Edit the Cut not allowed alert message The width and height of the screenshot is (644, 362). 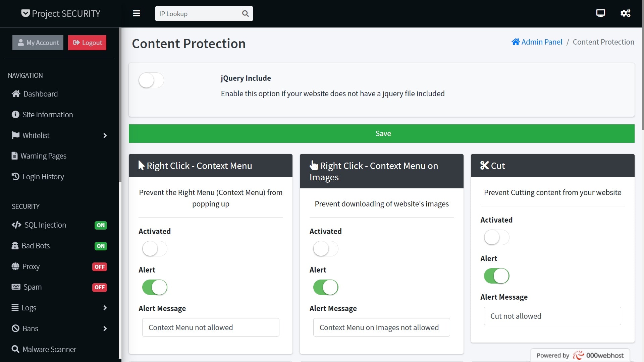[x=552, y=316]
